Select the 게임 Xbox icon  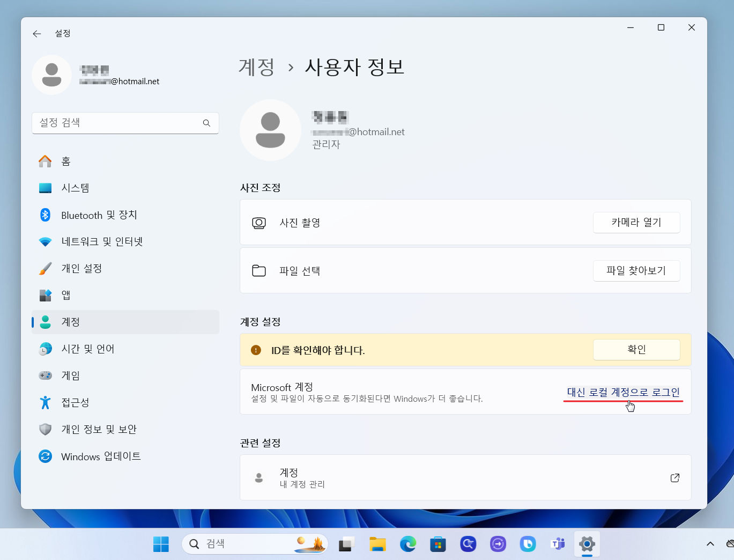[x=46, y=375]
